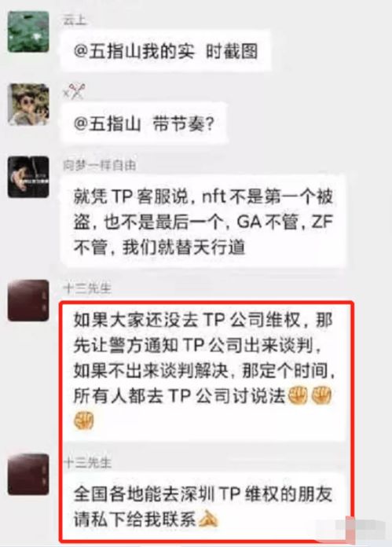Click the crossed swords username icon

(x=75, y=93)
